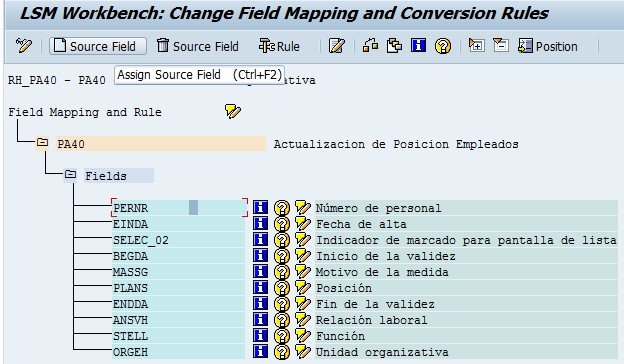The image size is (624, 364).
Task: Collapse the PA40 folder node
Action: pos(42,142)
